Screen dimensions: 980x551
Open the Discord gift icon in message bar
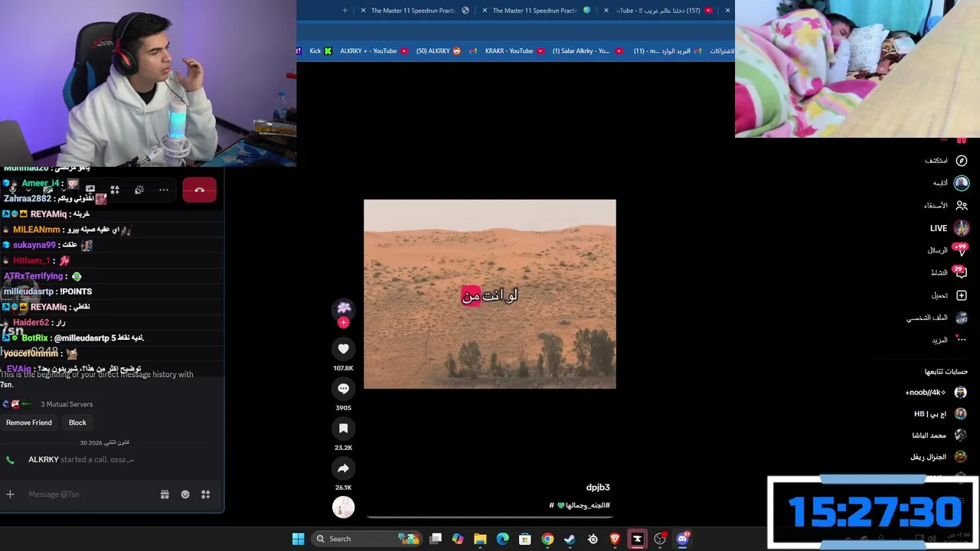click(x=165, y=494)
